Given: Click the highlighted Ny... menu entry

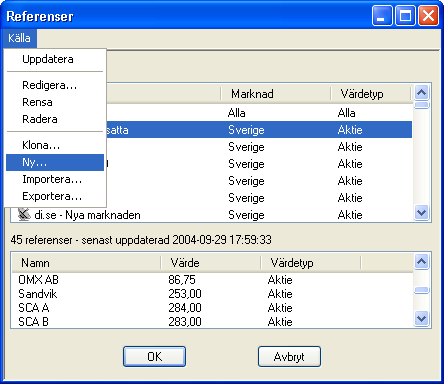Looking at the screenshot, I should pyautogui.click(x=55, y=162).
